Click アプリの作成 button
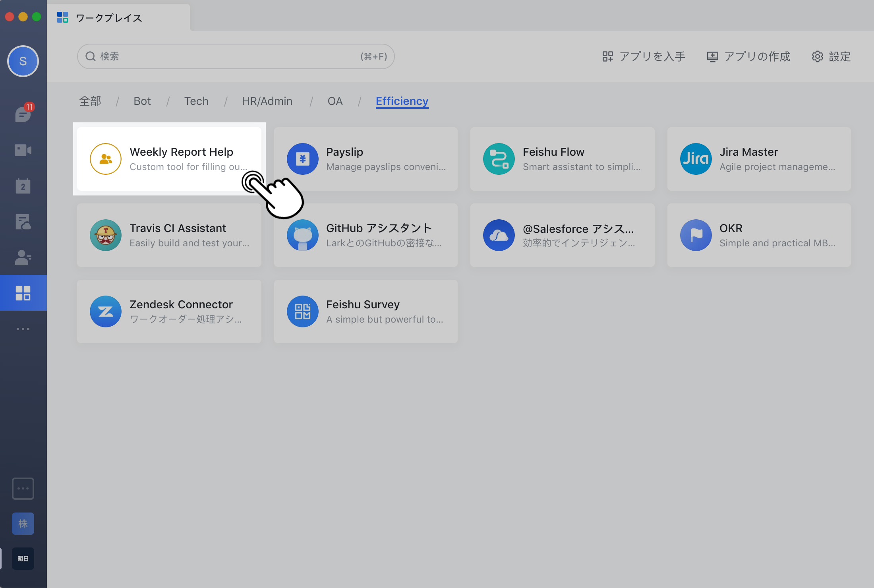874x588 pixels. pos(748,56)
